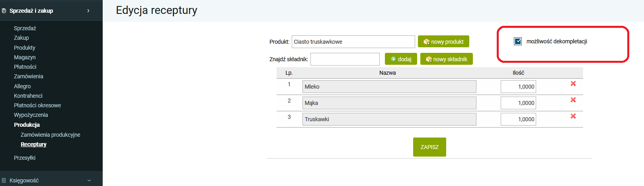Click the Sprzedaż i zakup section icon
The image size is (644, 186).
(4, 11)
